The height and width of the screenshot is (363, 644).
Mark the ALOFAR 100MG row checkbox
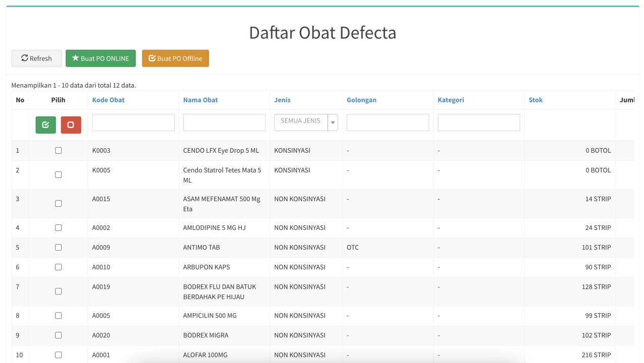(x=59, y=355)
